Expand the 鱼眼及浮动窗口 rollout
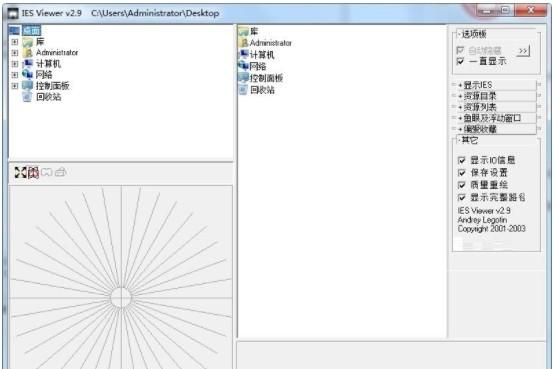 tap(496, 118)
